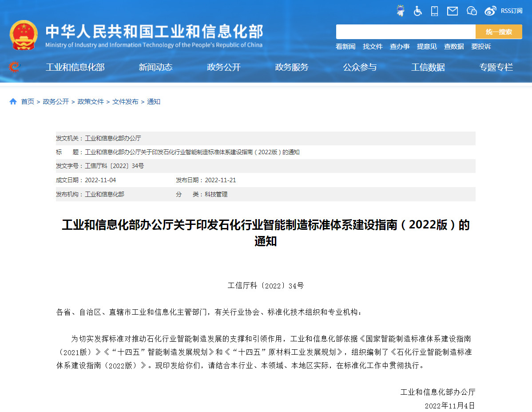
Task: Open the Weibo icon
Action: coord(490,11)
